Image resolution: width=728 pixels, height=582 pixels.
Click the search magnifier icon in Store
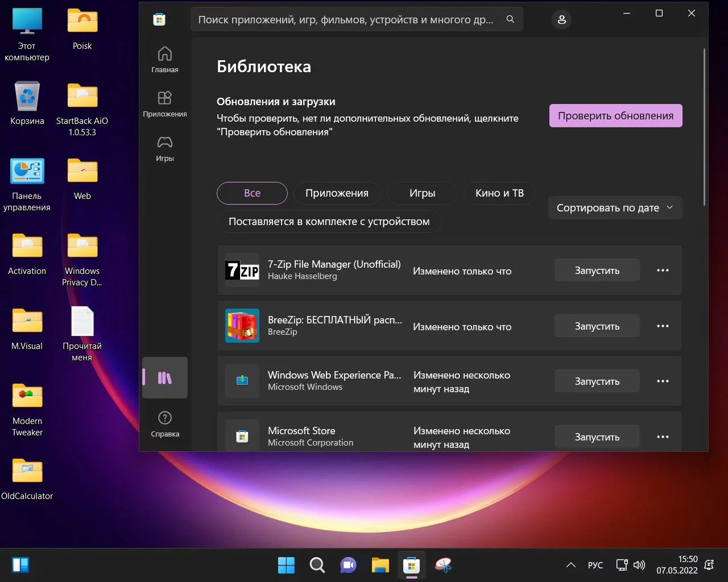coord(510,19)
